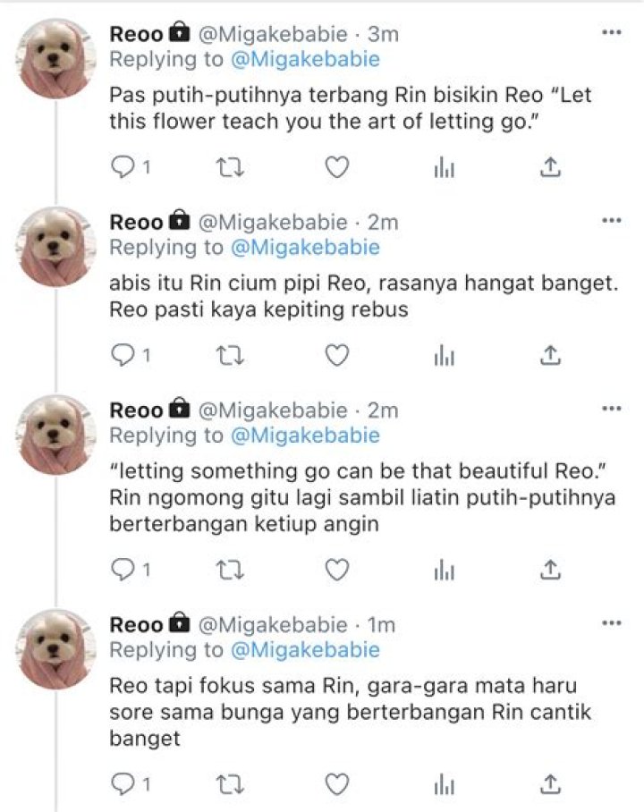
Task: Open Reoo profile name on second tweet
Action: click(x=136, y=222)
